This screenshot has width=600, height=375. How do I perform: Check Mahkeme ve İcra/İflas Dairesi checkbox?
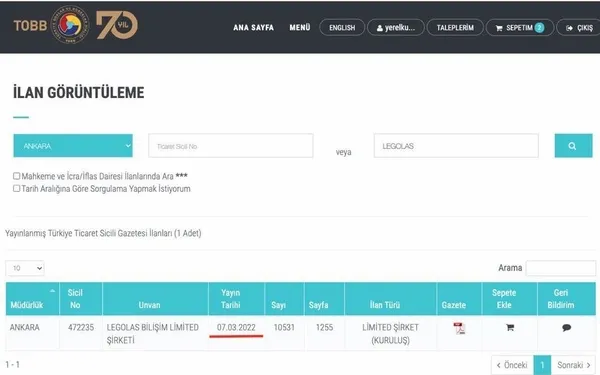[16, 176]
